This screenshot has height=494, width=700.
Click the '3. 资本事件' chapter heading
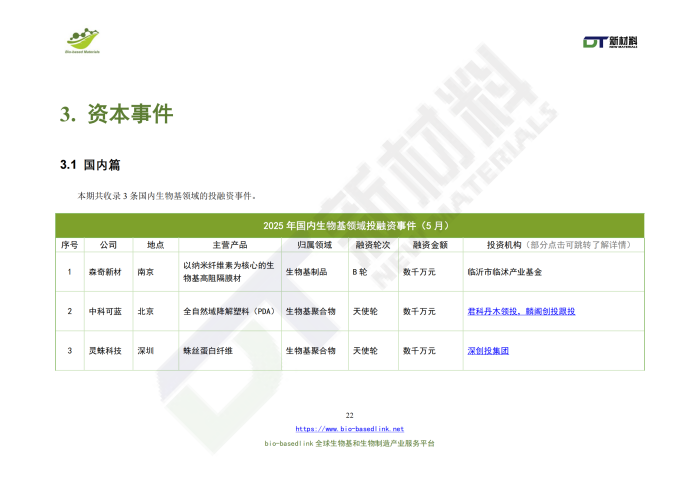116,114
